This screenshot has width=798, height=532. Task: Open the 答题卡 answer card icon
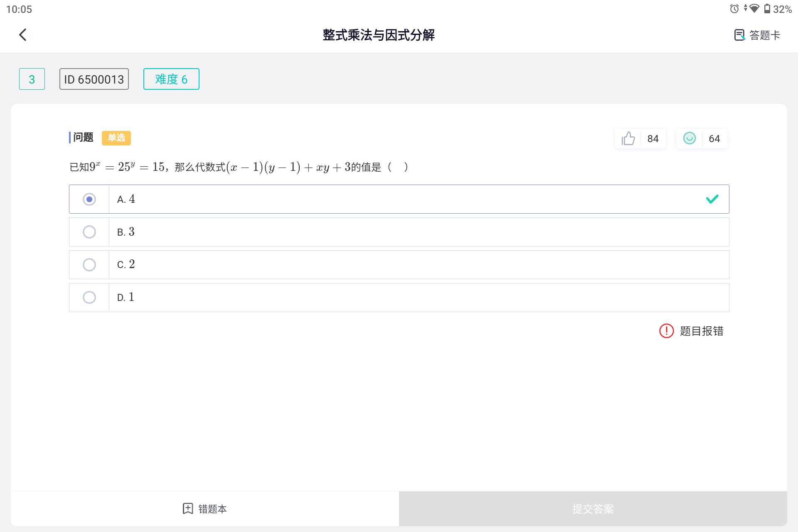point(739,35)
